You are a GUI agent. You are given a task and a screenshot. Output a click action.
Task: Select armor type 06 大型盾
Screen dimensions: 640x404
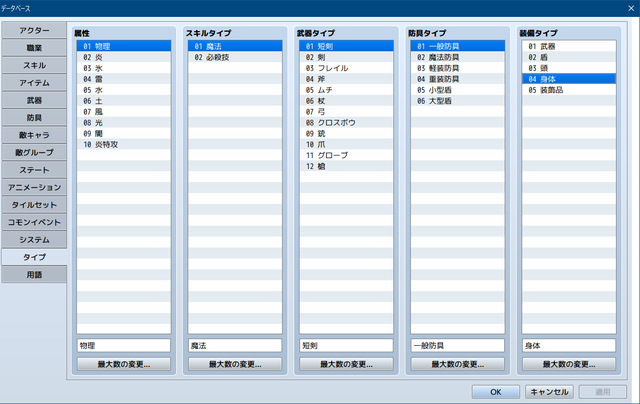(x=458, y=101)
